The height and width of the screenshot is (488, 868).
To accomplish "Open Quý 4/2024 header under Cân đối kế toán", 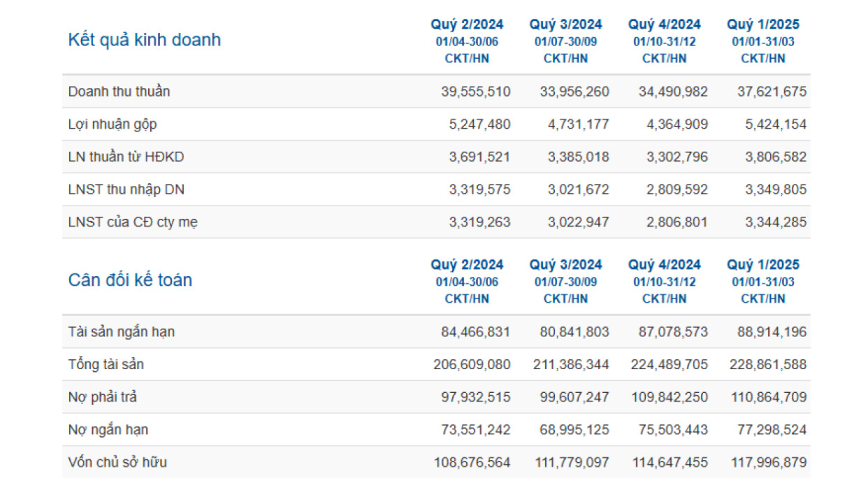I will pyautogui.click(x=664, y=265).
